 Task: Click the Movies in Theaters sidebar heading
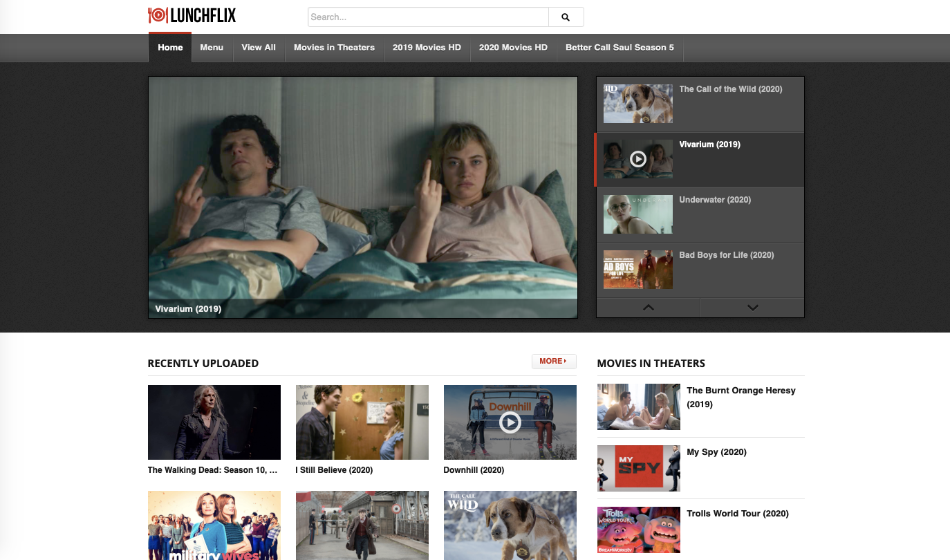(x=651, y=364)
